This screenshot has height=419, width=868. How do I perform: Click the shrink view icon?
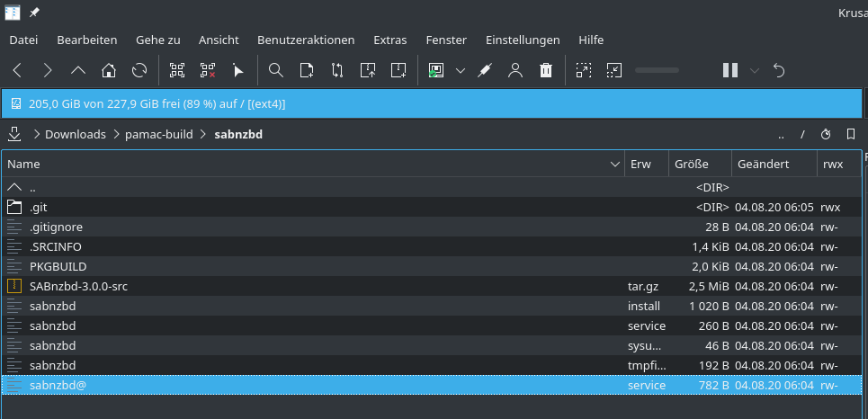coord(614,70)
